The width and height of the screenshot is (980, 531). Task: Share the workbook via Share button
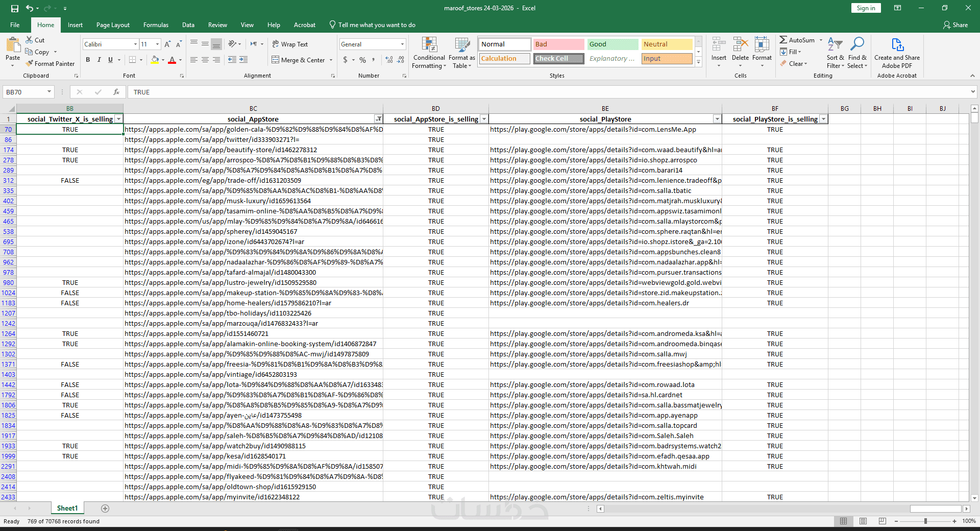pos(955,25)
